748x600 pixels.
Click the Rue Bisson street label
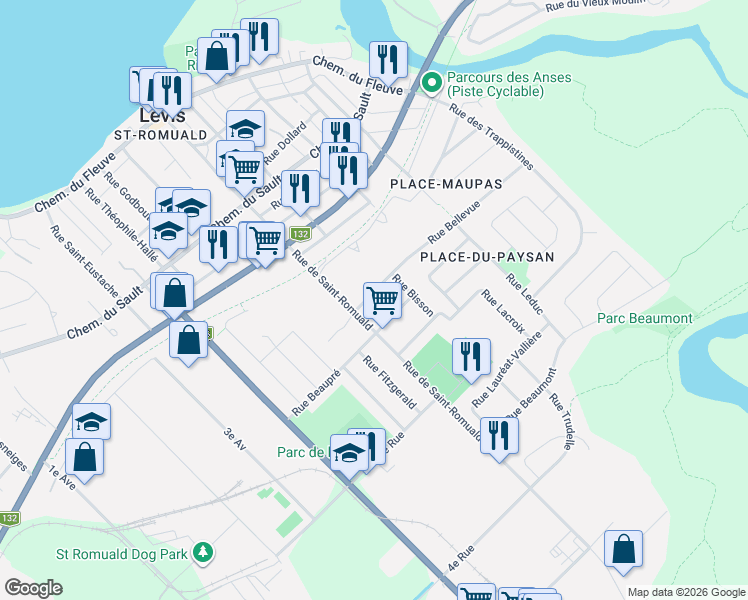click(413, 295)
